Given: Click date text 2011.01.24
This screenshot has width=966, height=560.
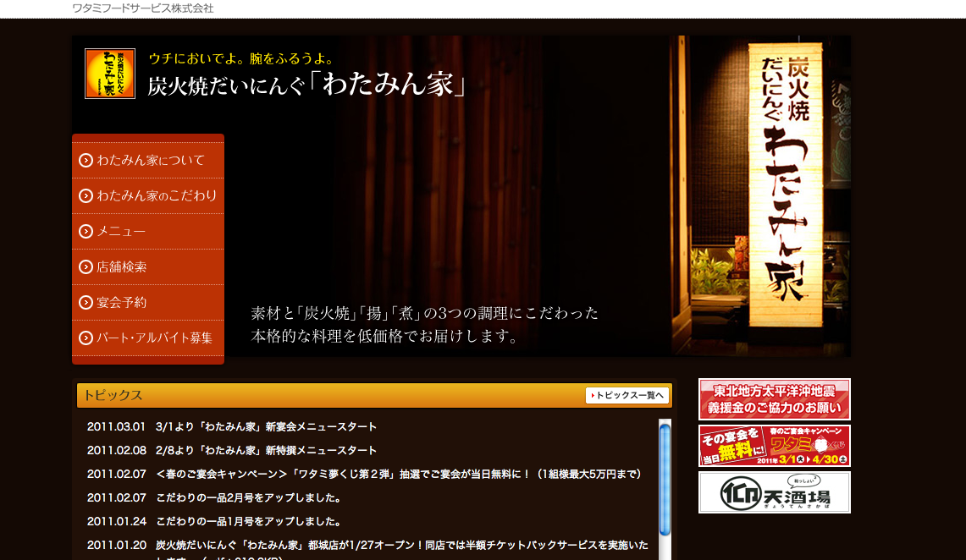Looking at the screenshot, I should pyautogui.click(x=117, y=521).
